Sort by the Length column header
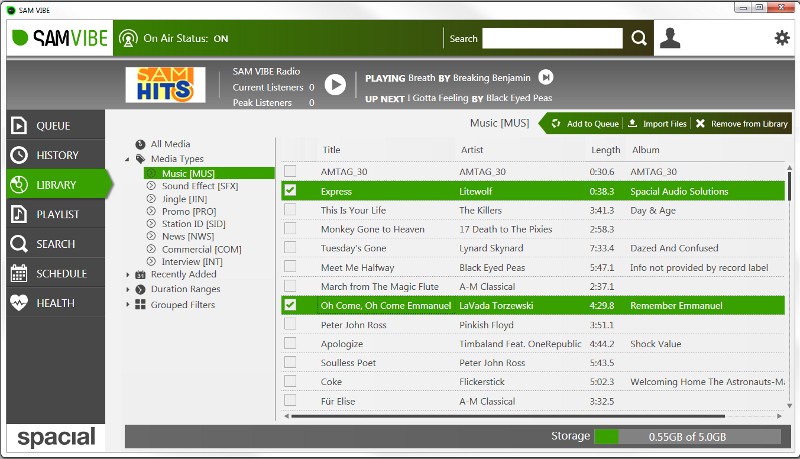The height and width of the screenshot is (459, 800). (606, 149)
